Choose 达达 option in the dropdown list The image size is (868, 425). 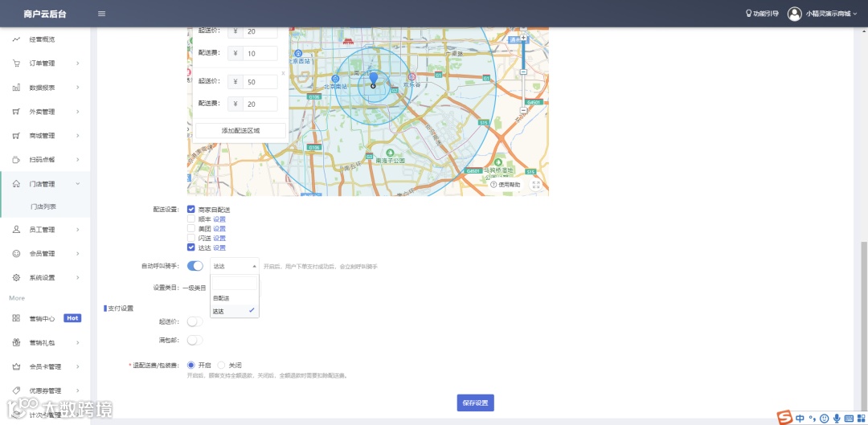click(x=234, y=312)
